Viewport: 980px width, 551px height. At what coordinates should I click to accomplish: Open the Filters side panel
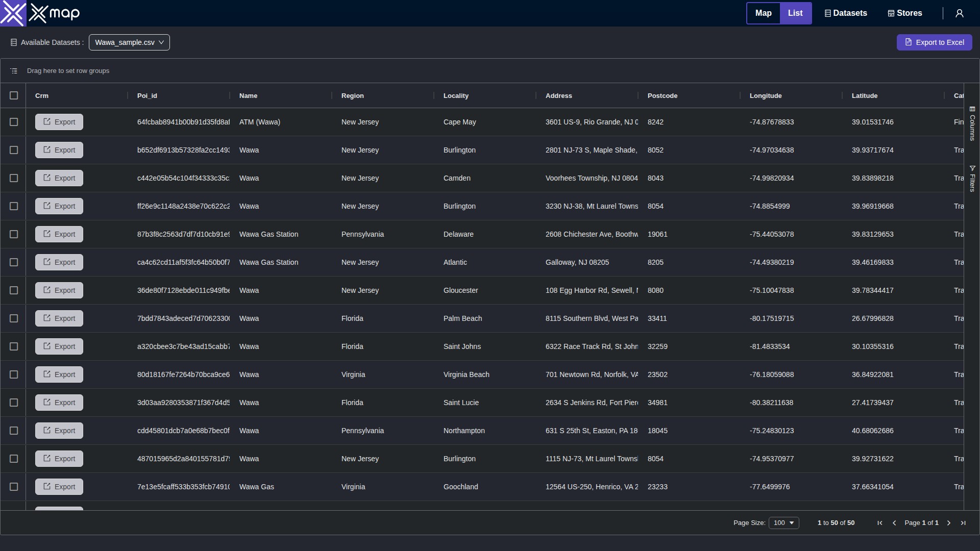pos(972,179)
